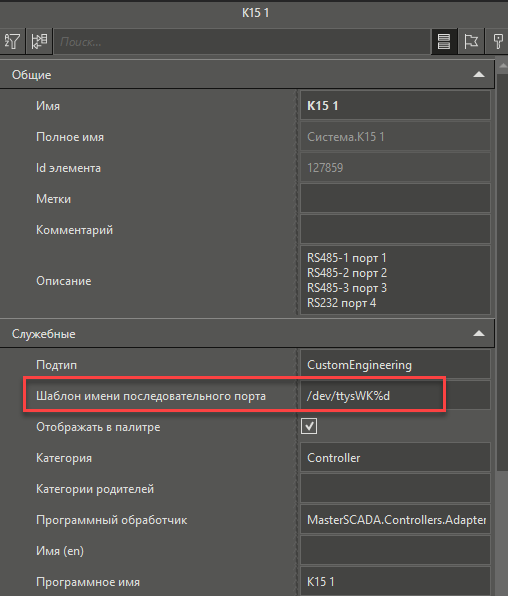Select the Комментарий property label

pos(75,230)
